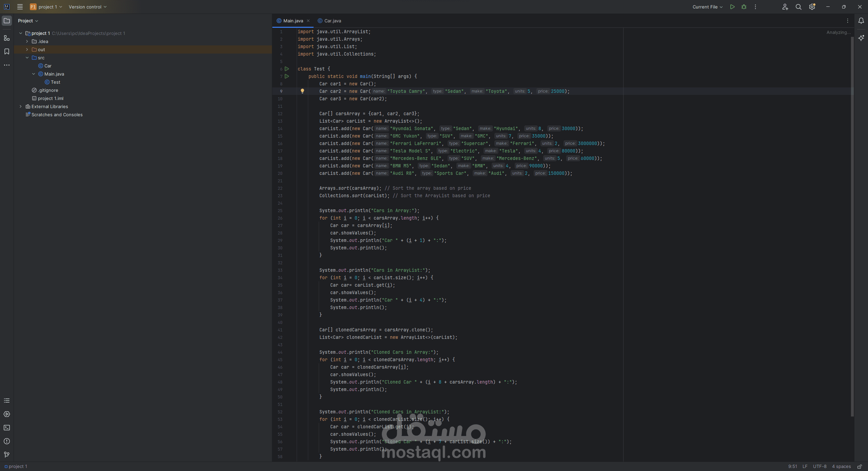Open Code With Me icon
Screen dimensions: 868x471
[x=785, y=7]
